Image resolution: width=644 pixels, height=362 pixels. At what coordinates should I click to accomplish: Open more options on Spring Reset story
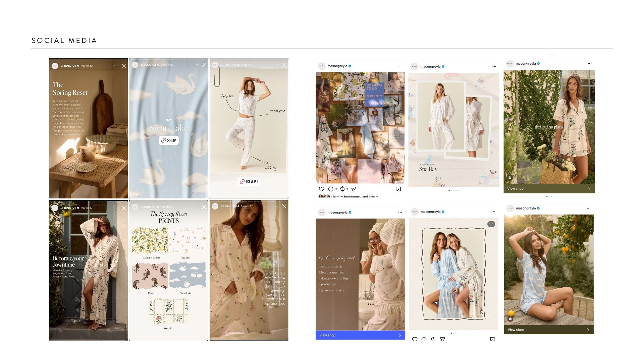point(116,66)
